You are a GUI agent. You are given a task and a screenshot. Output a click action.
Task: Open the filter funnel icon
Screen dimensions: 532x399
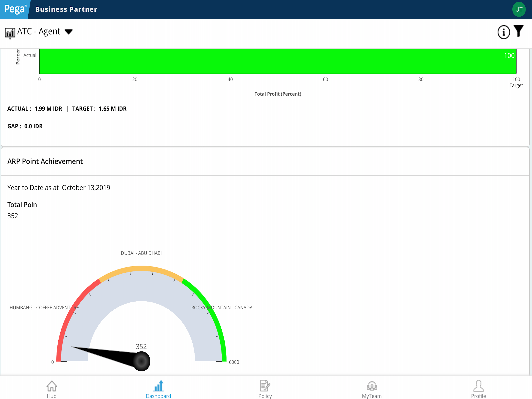(519, 31)
